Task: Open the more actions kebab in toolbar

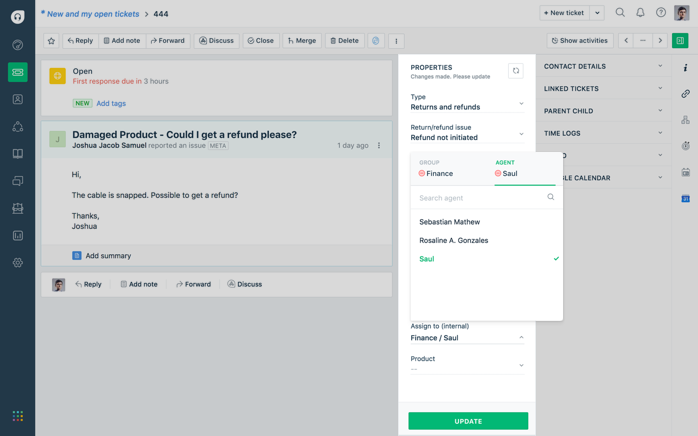Action: tap(396, 41)
